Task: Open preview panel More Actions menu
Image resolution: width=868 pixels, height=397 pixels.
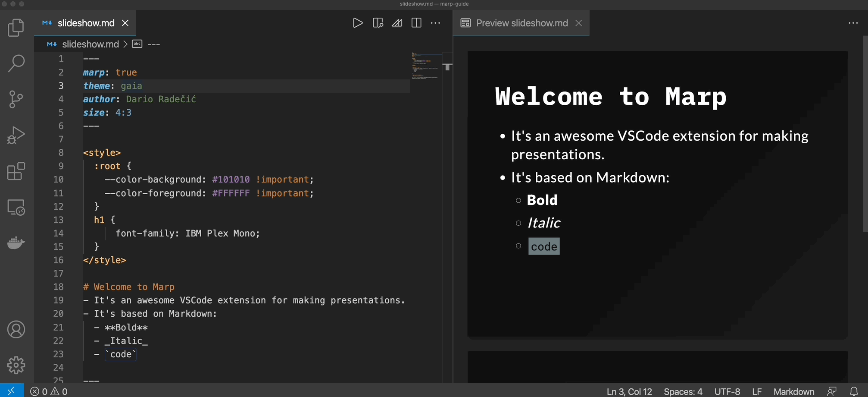Action: click(853, 23)
